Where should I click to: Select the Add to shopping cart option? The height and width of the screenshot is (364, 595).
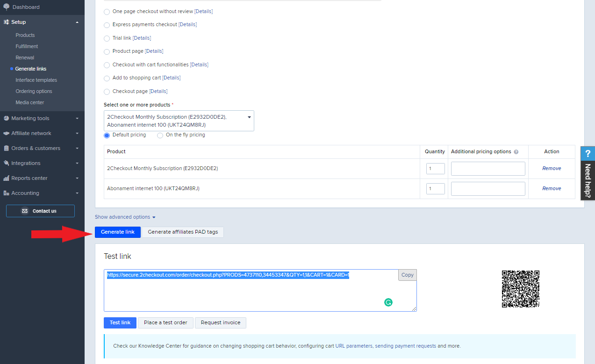pos(107,78)
